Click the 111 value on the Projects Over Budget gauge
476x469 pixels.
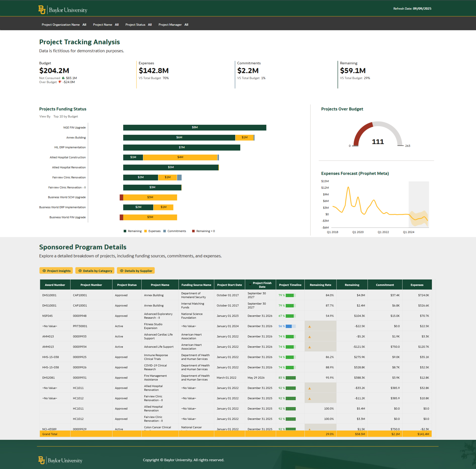378,142
